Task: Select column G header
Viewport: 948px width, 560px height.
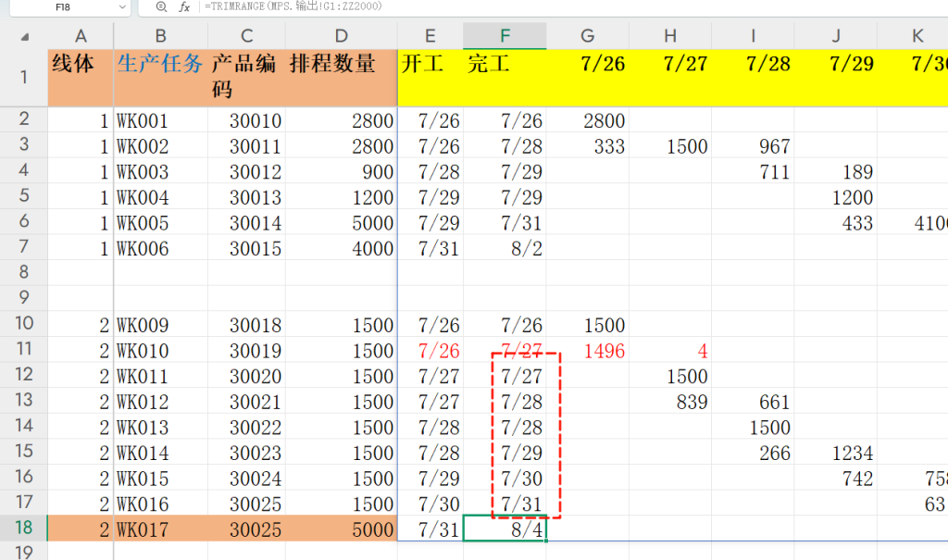Action: click(x=587, y=36)
